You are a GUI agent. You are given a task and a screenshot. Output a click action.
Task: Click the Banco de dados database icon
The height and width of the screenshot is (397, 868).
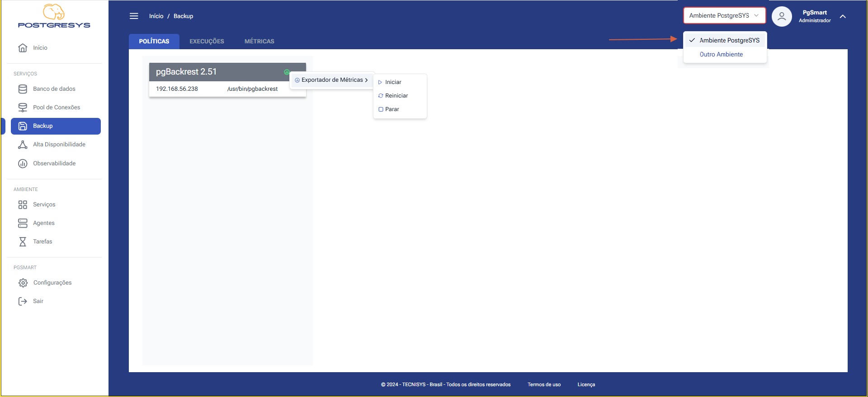click(23, 89)
